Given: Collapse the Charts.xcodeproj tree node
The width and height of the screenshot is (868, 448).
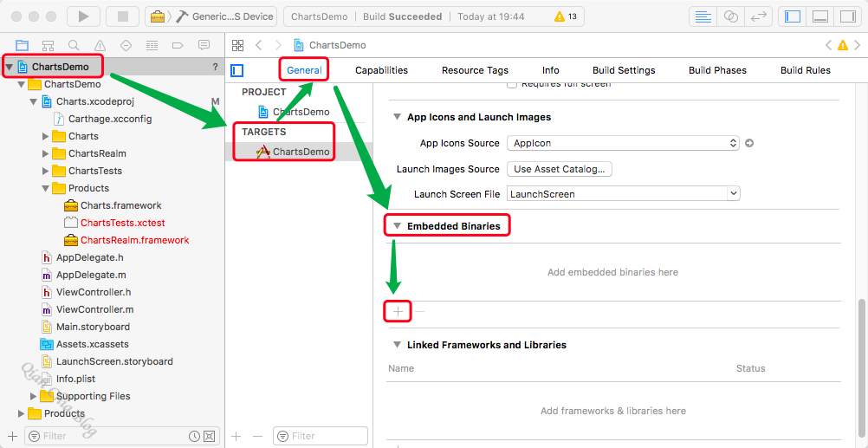Looking at the screenshot, I should pyautogui.click(x=34, y=101).
